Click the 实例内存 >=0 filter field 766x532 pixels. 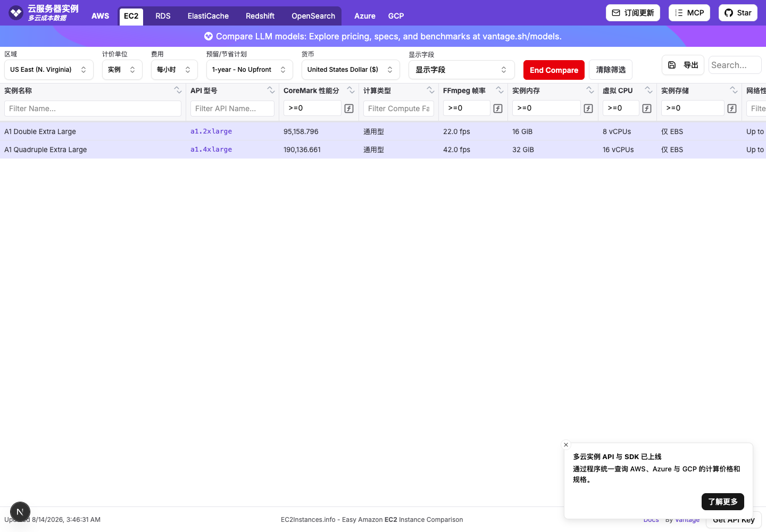pyautogui.click(x=546, y=108)
